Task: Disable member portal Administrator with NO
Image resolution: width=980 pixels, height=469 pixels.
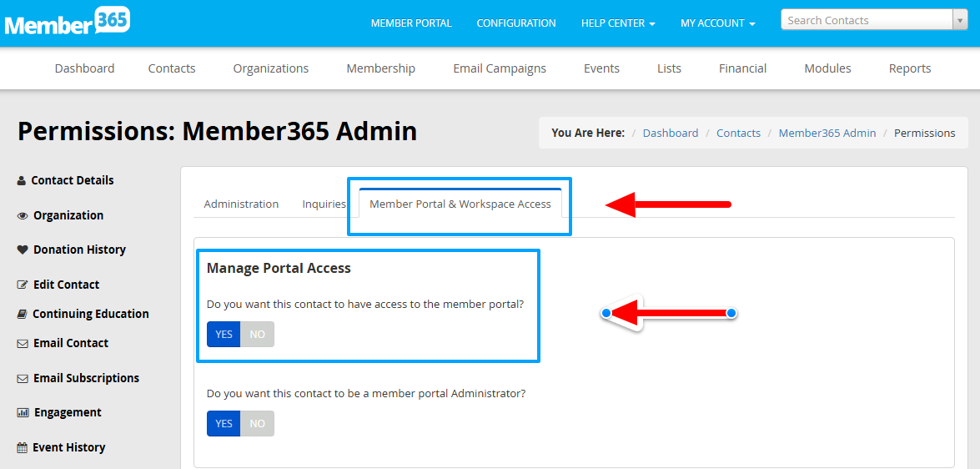Action: [257, 424]
